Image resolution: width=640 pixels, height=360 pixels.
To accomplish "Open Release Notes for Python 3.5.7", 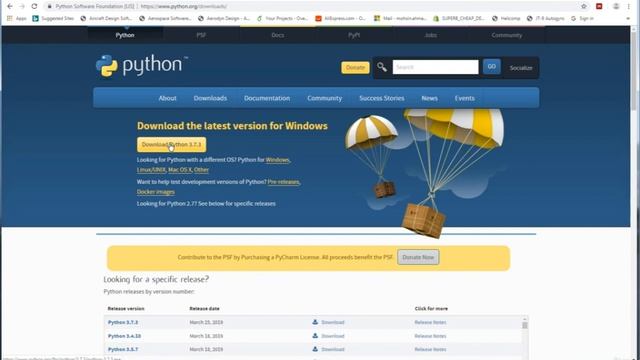I will [x=430, y=349].
